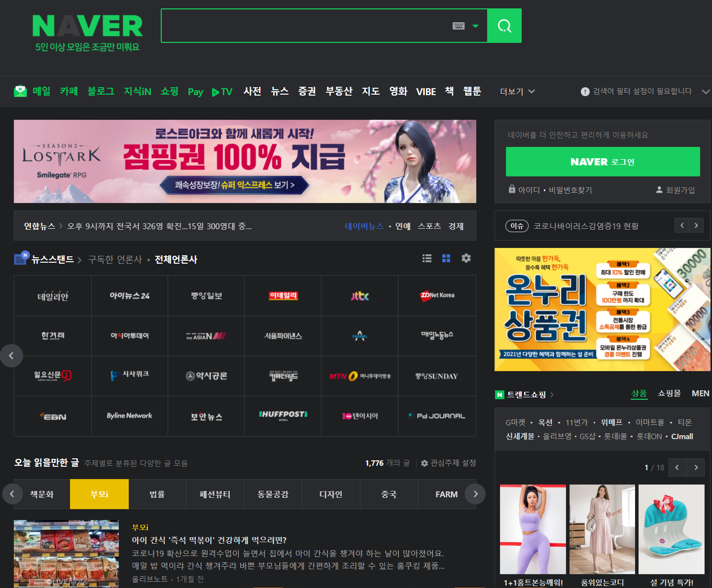Open the 스포츠 news category
Viewport: 712px width, 588px height.
pos(429,226)
